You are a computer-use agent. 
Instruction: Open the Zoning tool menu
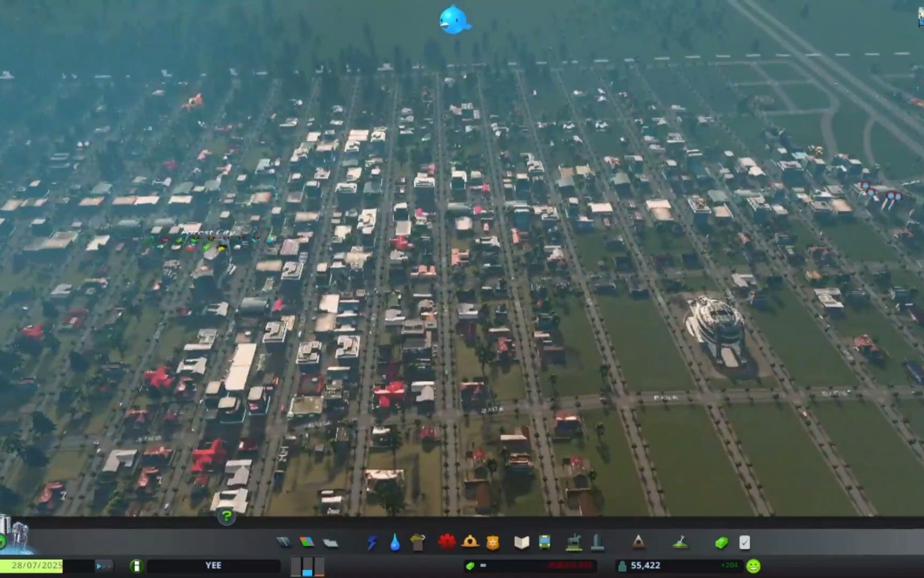pos(307,543)
